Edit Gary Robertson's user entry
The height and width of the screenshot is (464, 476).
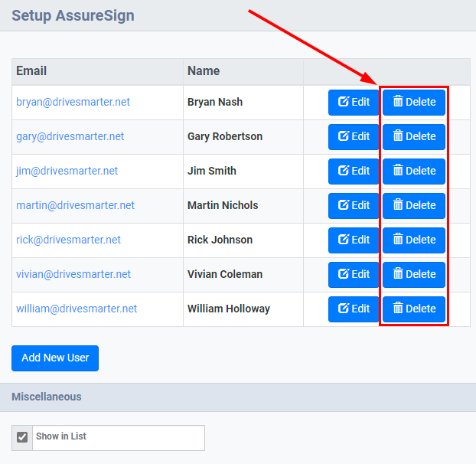354,136
